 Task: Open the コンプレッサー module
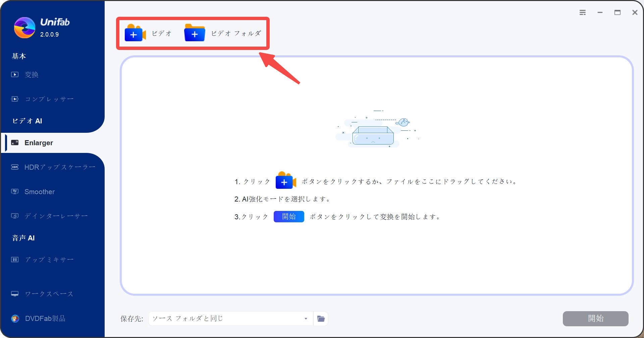(49, 99)
